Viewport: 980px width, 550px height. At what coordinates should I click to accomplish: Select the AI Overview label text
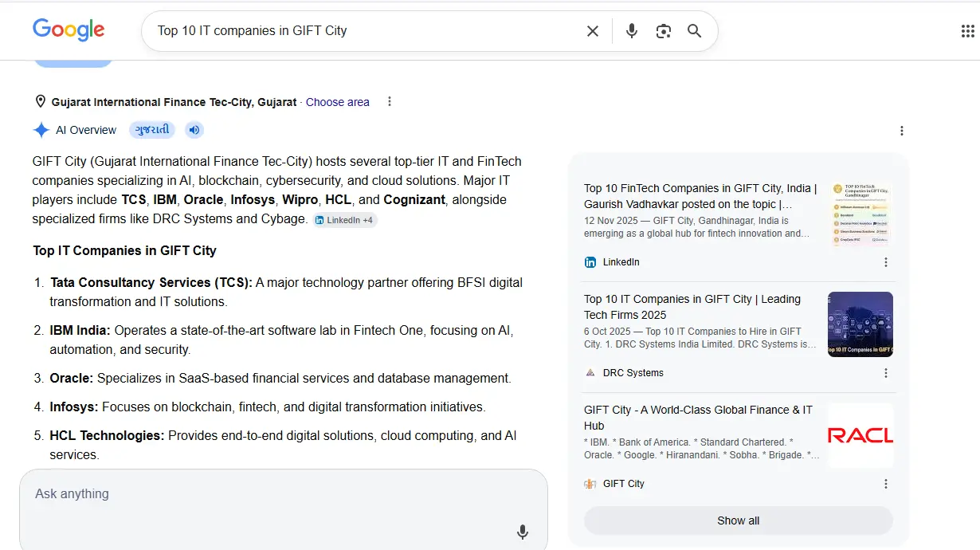tap(86, 130)
